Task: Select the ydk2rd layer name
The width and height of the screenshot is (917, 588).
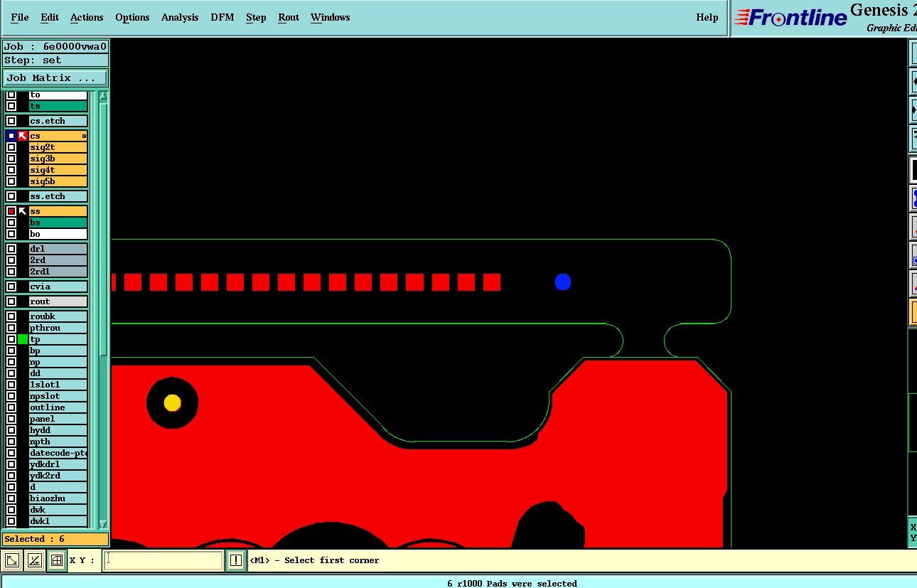Action: coord(58,476)
